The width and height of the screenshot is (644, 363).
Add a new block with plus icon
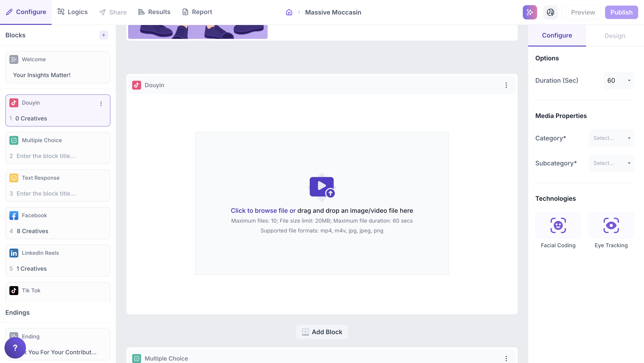click(104, 35)
